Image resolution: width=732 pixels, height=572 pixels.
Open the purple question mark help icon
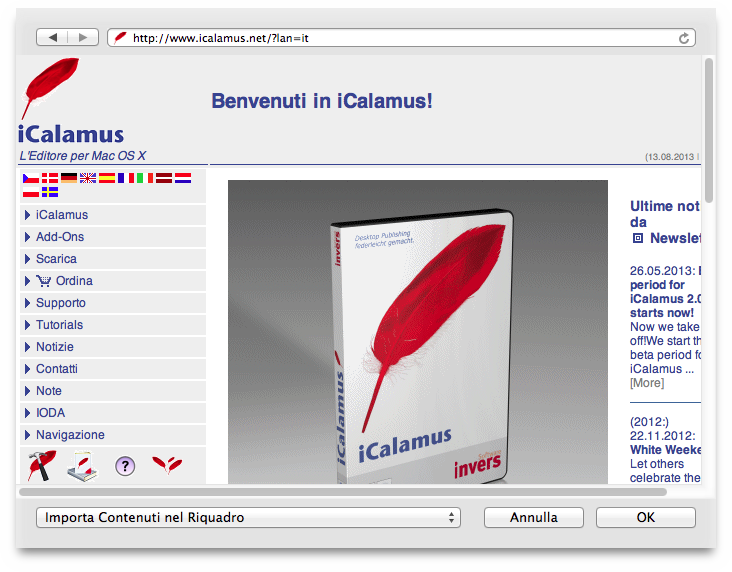pos(125,466)
